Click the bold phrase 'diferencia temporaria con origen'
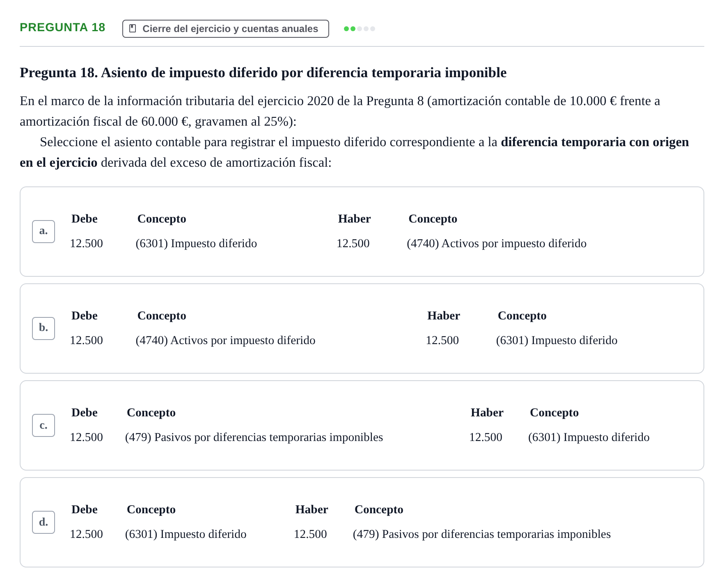The image size is (724, 588). 595,142
